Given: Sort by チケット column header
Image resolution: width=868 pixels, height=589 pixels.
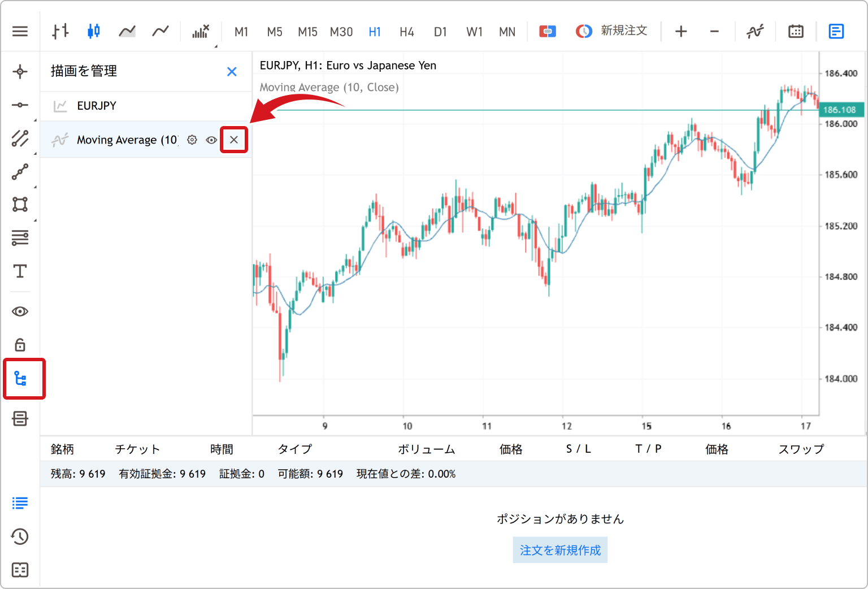Looking at the screenshot, I should point(137,449).
